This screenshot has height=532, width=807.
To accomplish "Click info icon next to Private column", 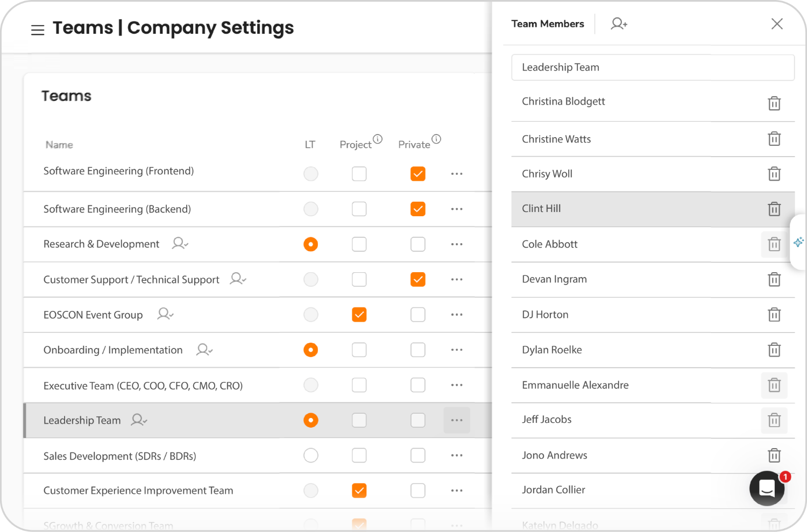I will click(x=436, y=139).
